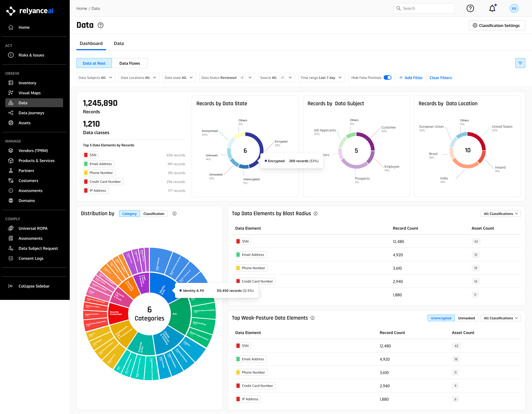The image size is (532, 414).
Task: Open the Assets sidebar icon
Action: (x=11, y=123)
